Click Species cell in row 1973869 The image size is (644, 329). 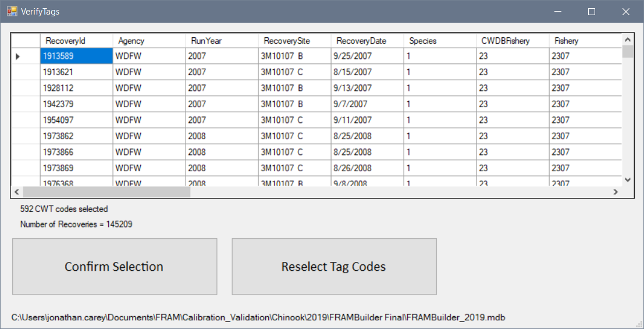440,169
